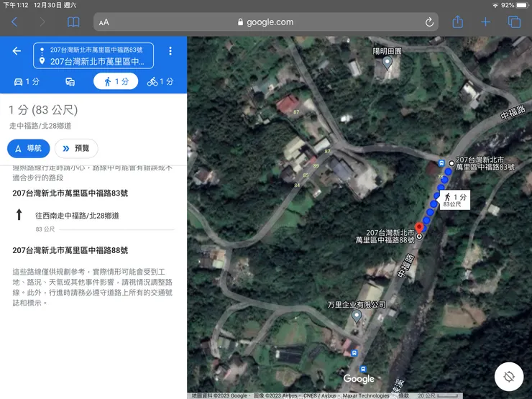Tap the Safari back arrow

pyautogui.click(x=14, y=22)
